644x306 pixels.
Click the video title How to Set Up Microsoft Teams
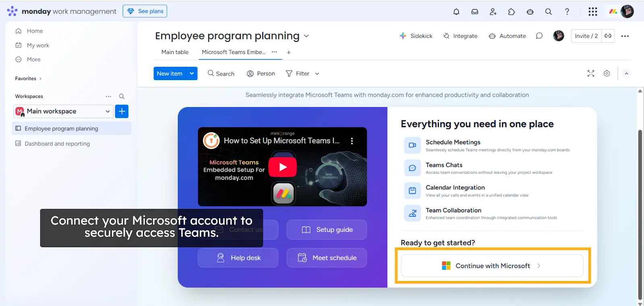click(282, 141)
